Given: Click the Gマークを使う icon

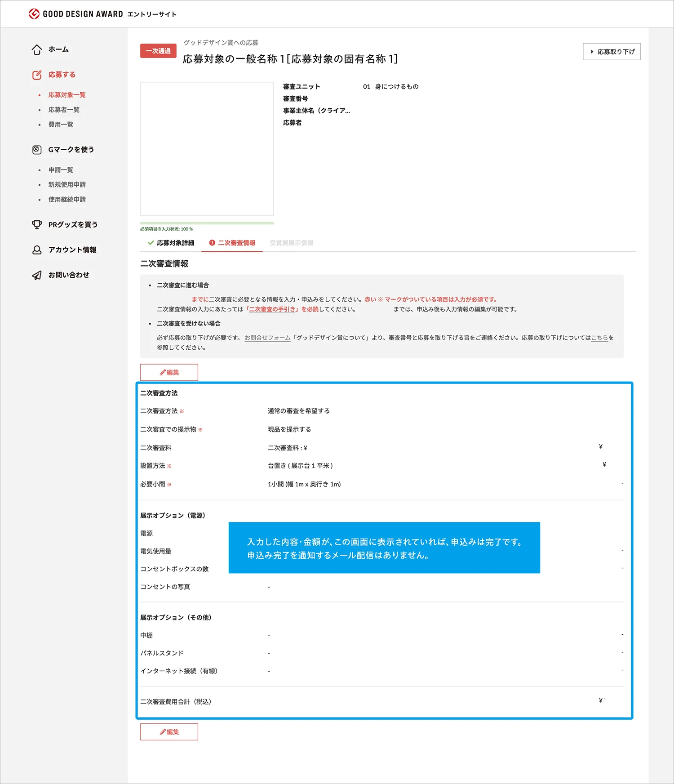Looking at the screenshot, I should click(37, 149).
